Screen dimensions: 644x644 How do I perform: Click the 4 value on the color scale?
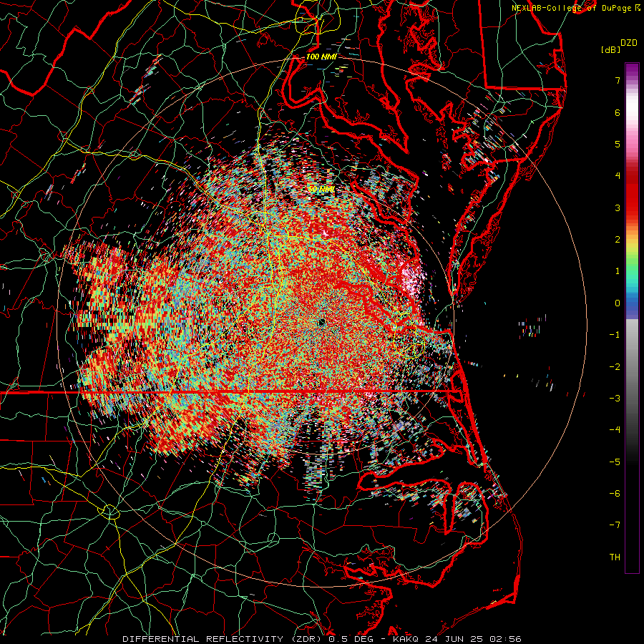pyautogui.click(x=618, y=176)
